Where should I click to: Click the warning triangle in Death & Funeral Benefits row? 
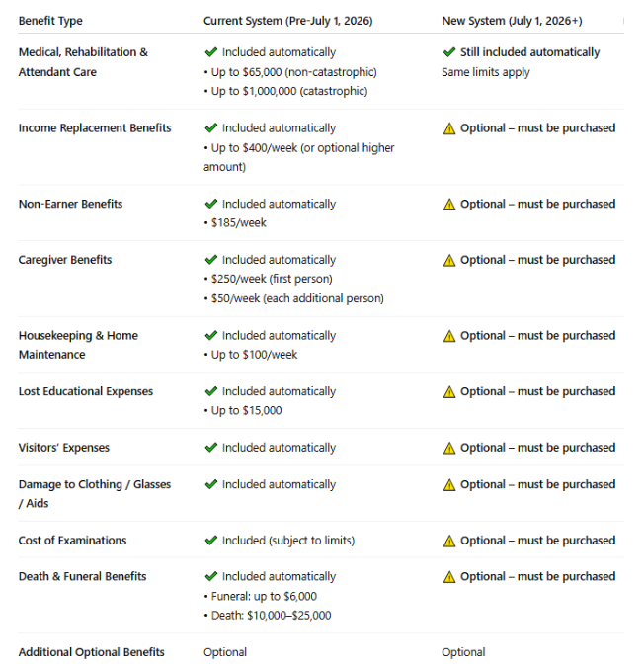(449, 577)
